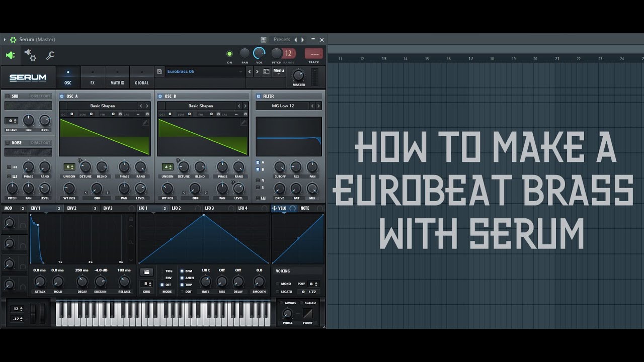
Task: Disable the OSC A enable switch
Action: pyautogui.click(x=62, y=96)
